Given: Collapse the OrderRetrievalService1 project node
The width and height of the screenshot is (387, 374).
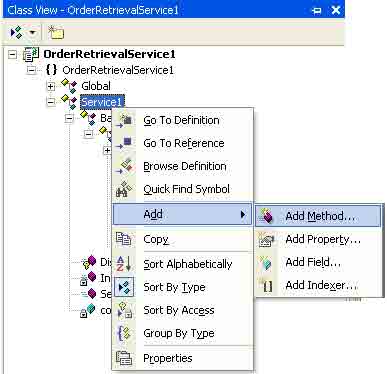Looking at the screenshot, I should tap(12, 54).
